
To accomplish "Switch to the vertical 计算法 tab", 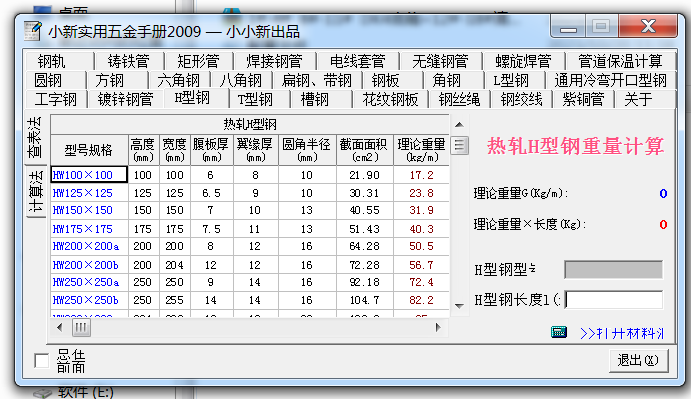I will coord(36,192).
